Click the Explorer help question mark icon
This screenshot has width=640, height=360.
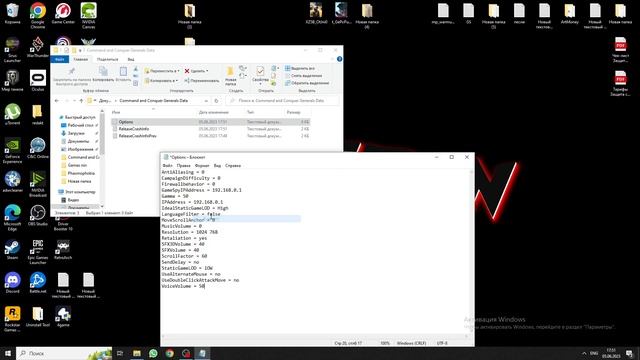tap(339, 59)
